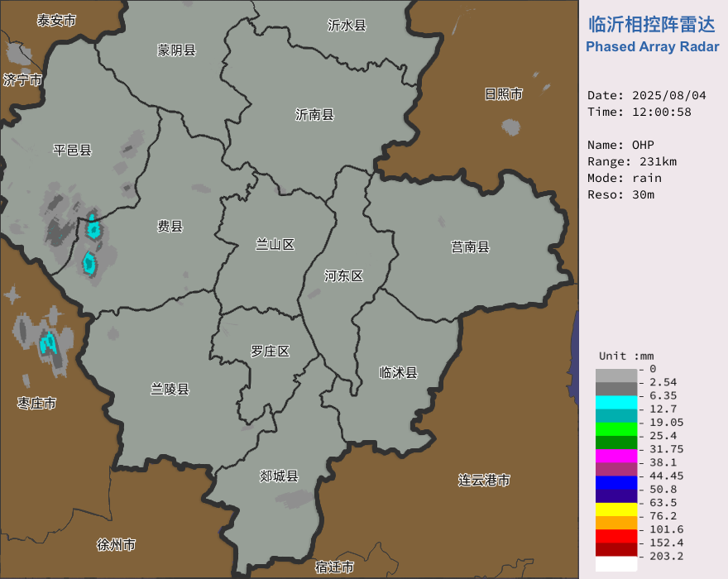Click the yellow 63.5 legend swatch
This screenshot has width=728, height=579.
coord(616,510)
